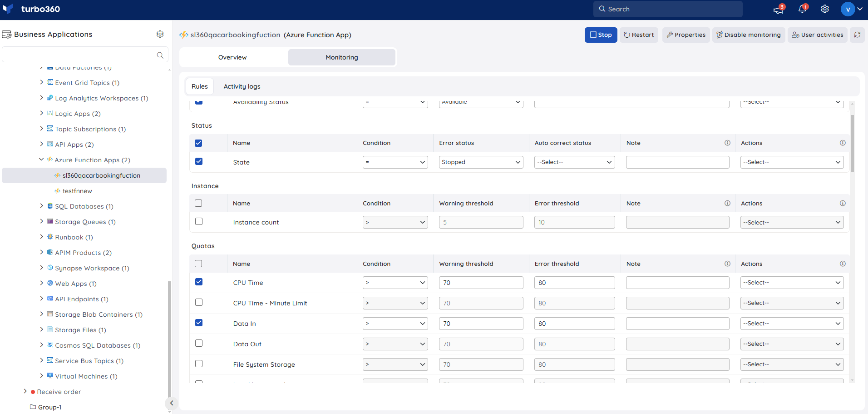Open Business Applications settings gear
The width and height of the screenshot is (868, 414).
pos(160,34)
